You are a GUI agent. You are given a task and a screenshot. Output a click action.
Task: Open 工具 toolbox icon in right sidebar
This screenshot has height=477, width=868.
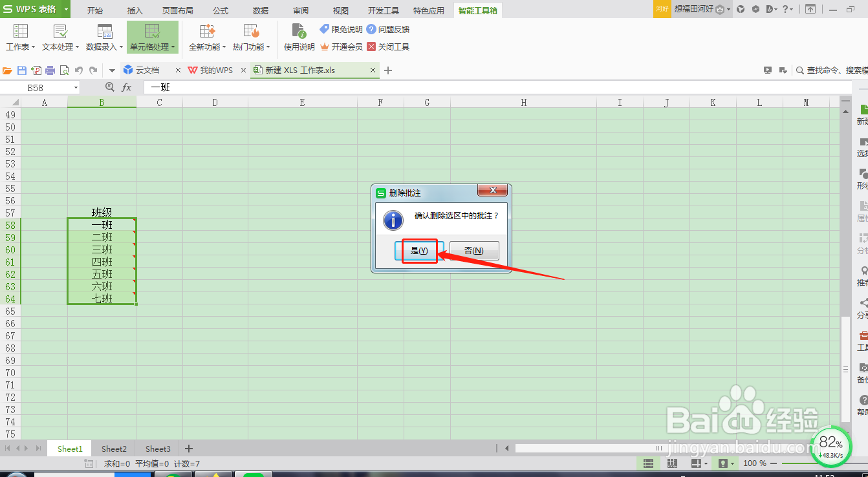tap(863, 335)
